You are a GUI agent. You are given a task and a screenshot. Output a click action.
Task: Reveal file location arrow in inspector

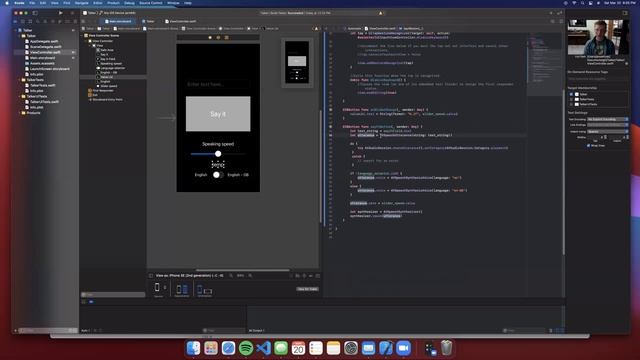pyautogui.click(x=627, y=64)
